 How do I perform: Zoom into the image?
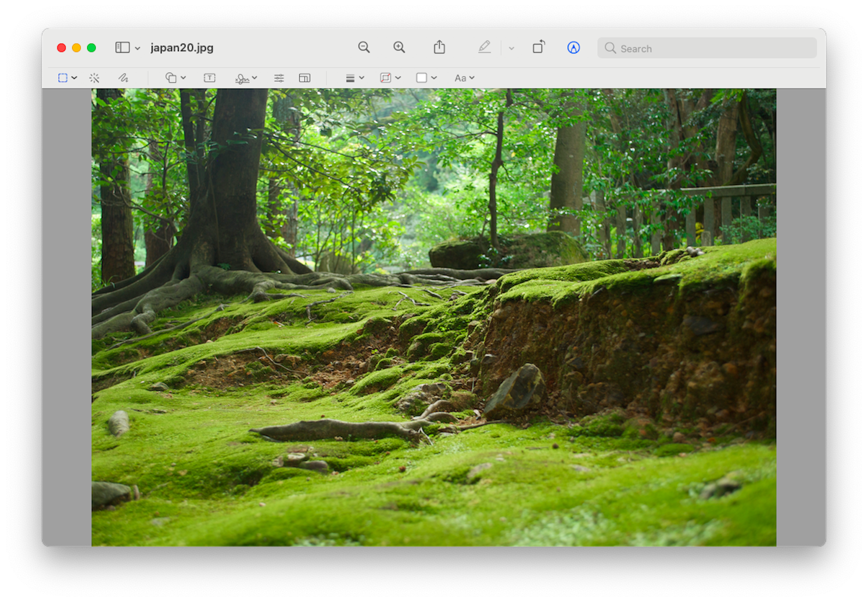[399, 48]
